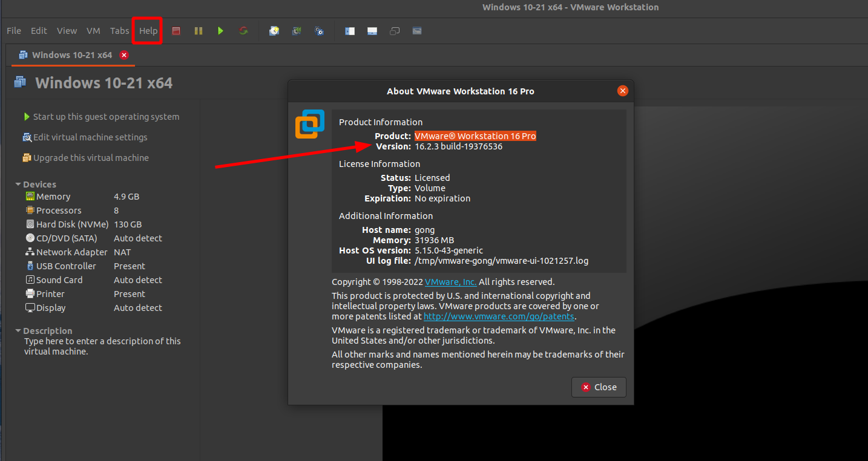The image size is (868, 461).
Task: Click the Printer device icon
Action: pyautogui.click(x=30, y=294)
